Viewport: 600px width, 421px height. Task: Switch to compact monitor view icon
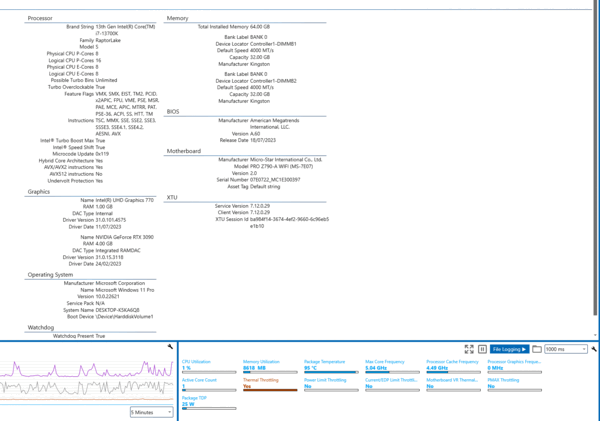pos(468,349)
